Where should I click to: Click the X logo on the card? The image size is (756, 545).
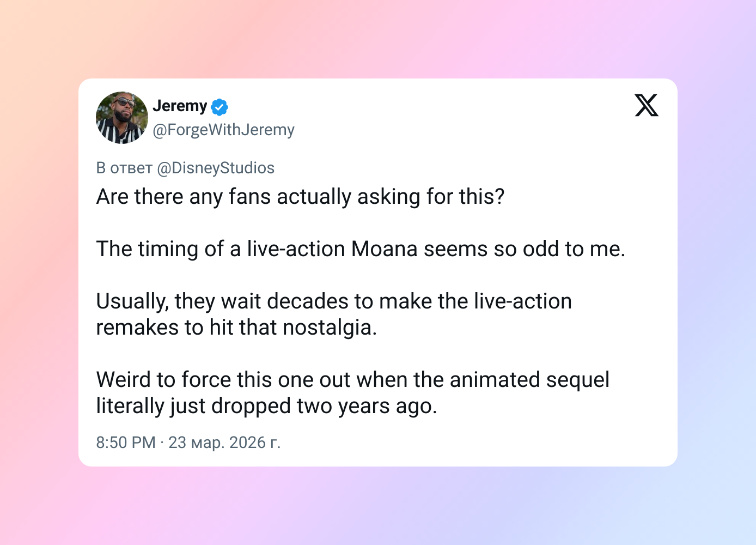647,105
